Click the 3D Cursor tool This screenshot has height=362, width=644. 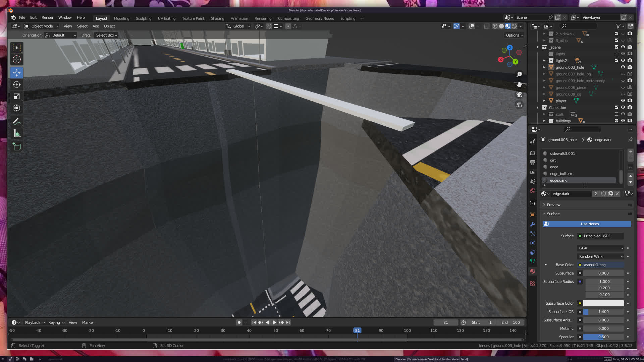click(17, 60)
